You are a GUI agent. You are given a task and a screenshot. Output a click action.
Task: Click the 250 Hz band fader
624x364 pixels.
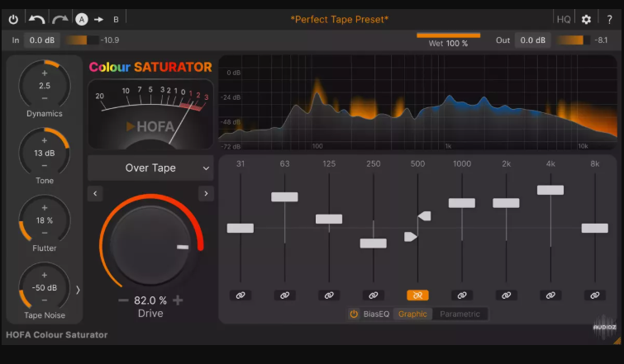pos(374,243)
